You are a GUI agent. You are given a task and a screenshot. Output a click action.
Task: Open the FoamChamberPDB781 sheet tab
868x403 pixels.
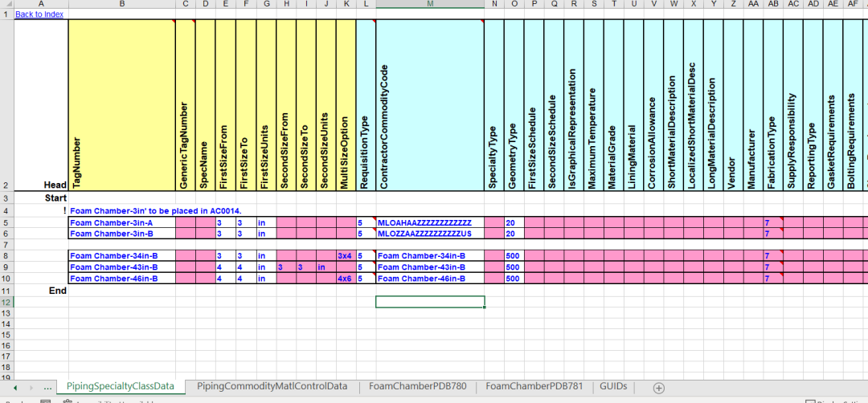click(x=534, y=386)
